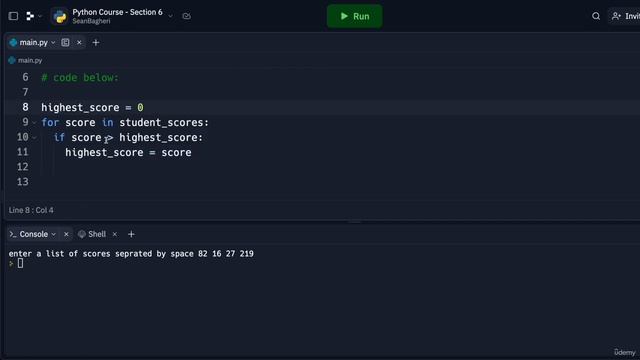Image resolution: width=640 pixels, height=360 pixels.
Task: Close the Shell tab
Action: coord(115,234)
